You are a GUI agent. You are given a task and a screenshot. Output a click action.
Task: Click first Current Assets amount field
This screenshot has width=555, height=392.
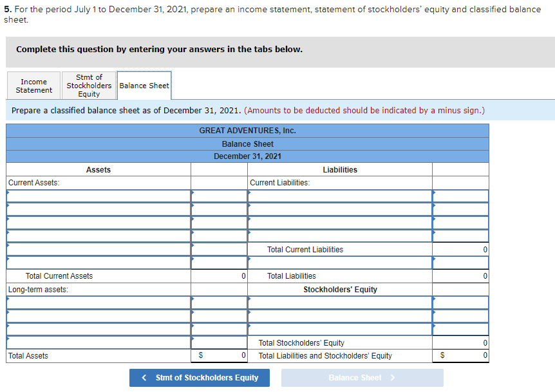pyautogui.click(x=219, y=196)
